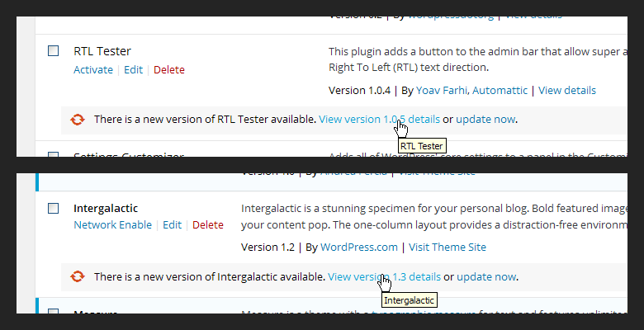The image size is (644, 330).
Task: Check the RTL Tester plugin checkbox
Action: pos(54,51)
